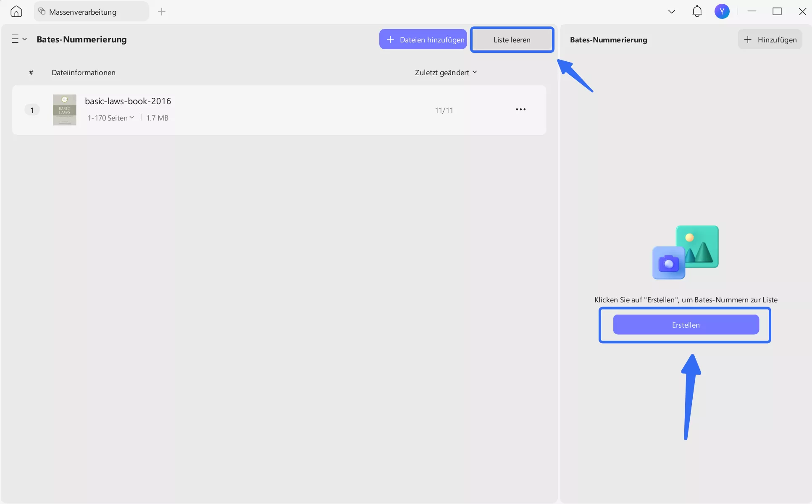Click the Dateiinformationen column header
812x504 pixels.
83,73
